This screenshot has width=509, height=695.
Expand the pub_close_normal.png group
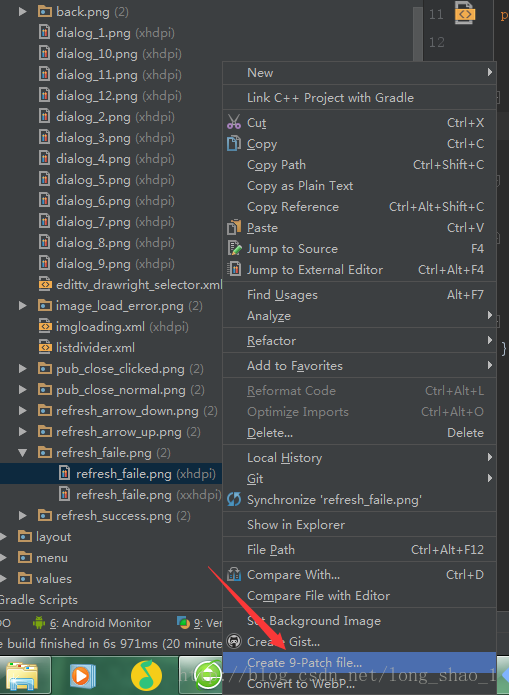(x=22, y=389)
